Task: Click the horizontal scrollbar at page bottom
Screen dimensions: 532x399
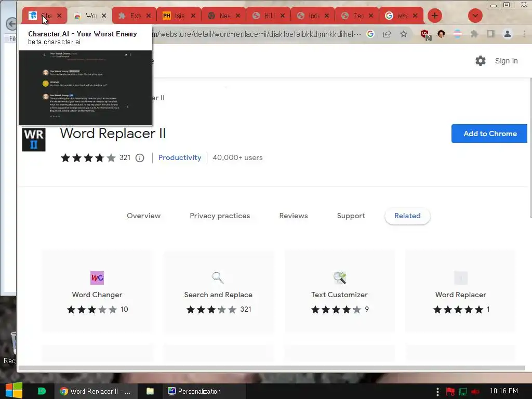Action: pos(271,368)
